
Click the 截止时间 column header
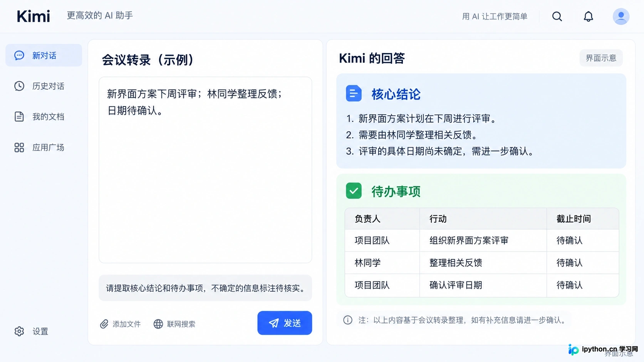(583, 219)
